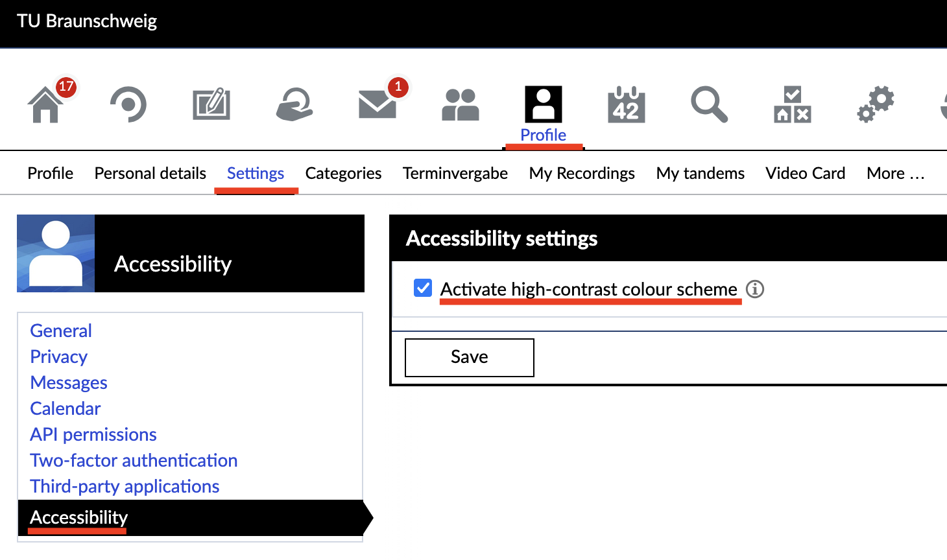Image resolution: width=947 pixels, height=560 pixels.
Task: Select Accessibility in the sidebar
Action: point(78,518)
